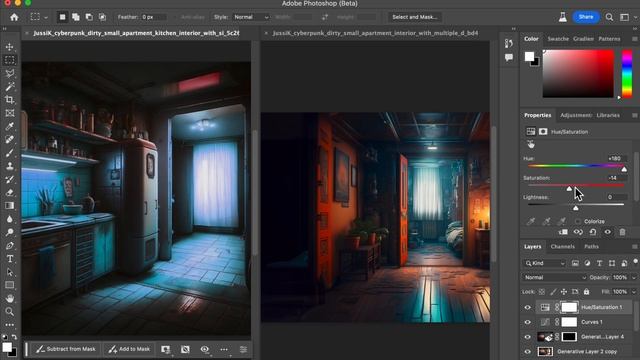The image size is (640, 360).
Task: Toggle the mask visibility eye in the contextual taskbar
Action: (204, 349)
